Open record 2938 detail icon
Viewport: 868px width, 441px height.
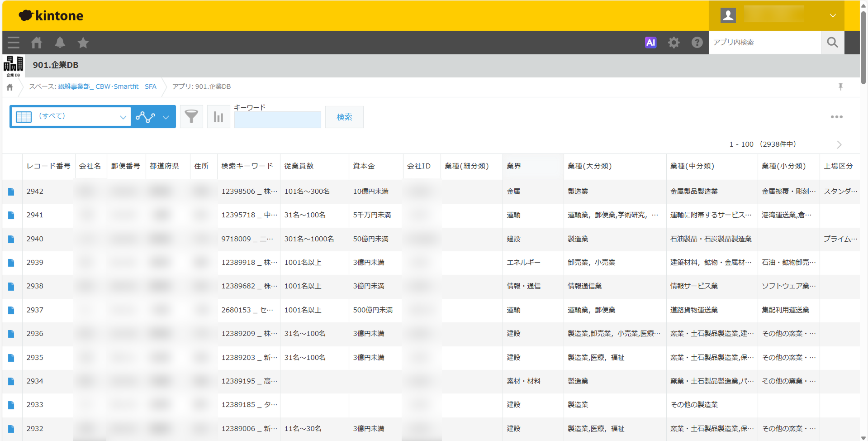(11, 287)
